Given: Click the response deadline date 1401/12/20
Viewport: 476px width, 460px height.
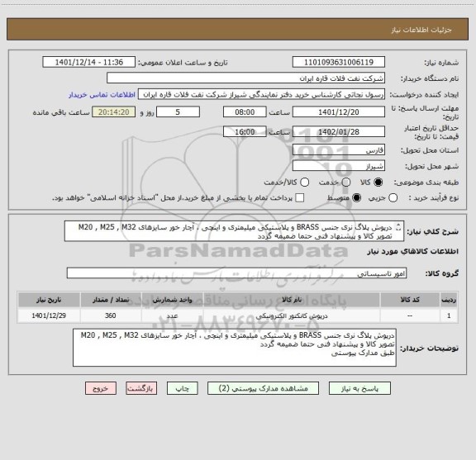Looking at the screenshot, I should click(339, 112).
